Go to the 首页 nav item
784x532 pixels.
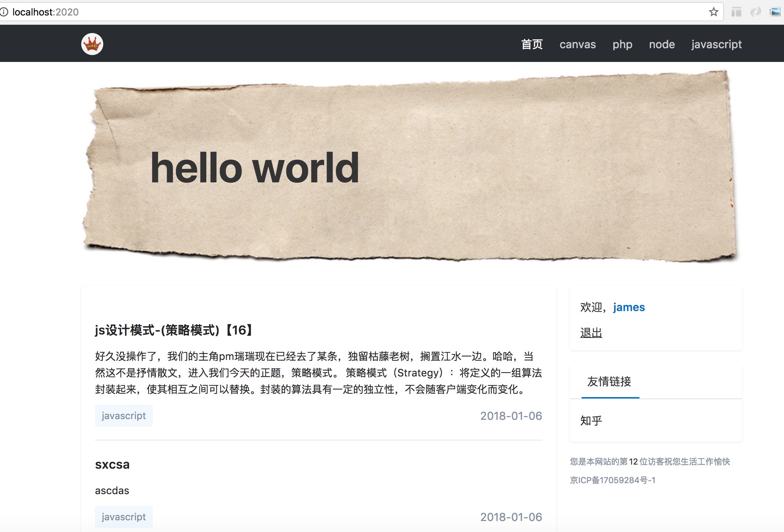(532, 44)
